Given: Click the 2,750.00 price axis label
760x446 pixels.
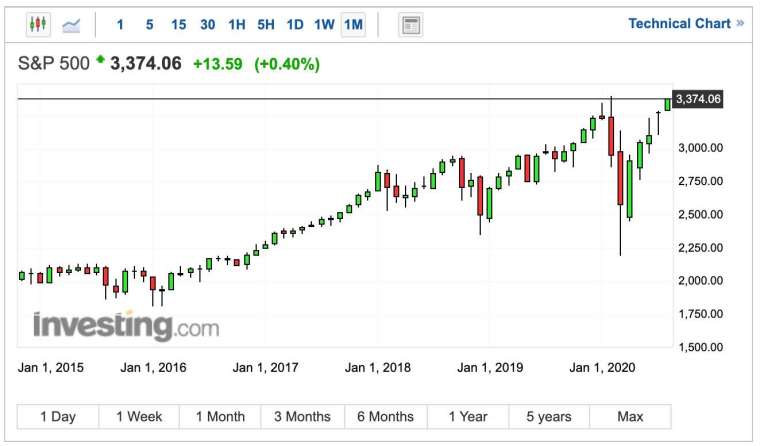Looking at the screenshot, I should click(x=700, y=181).
